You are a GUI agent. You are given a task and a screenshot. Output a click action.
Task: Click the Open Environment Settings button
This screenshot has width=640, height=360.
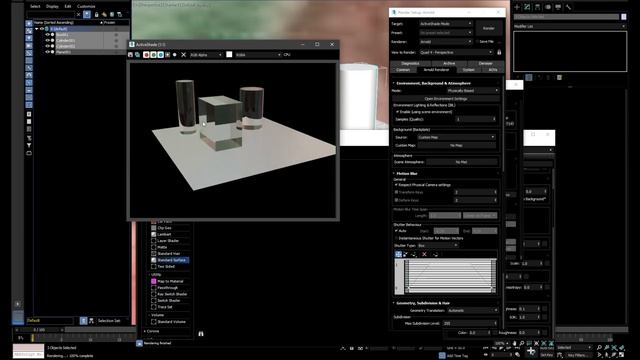click(x=446, y=99)
